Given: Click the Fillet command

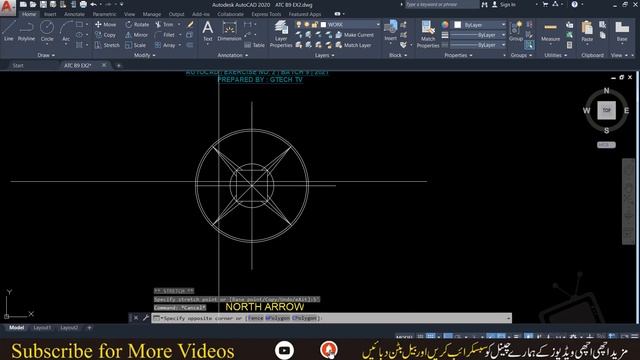Looking at the screenshot, I should coord(165,35).
